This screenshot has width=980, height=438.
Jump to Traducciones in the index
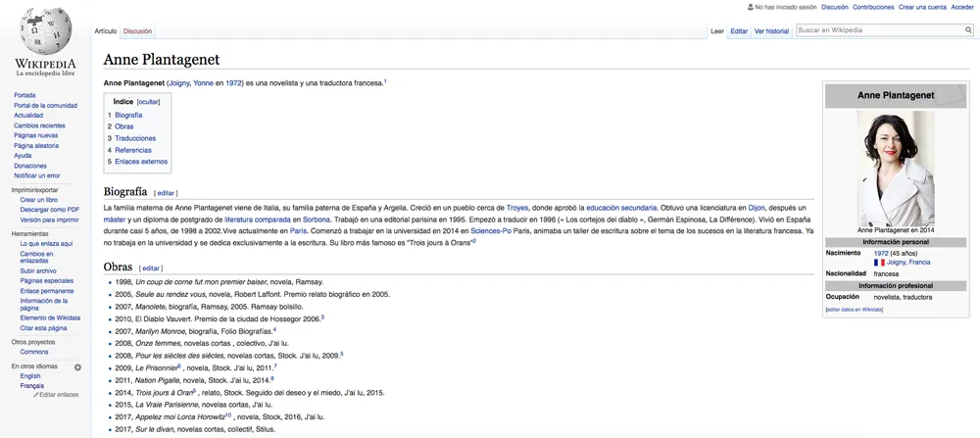tap(135, 138)
